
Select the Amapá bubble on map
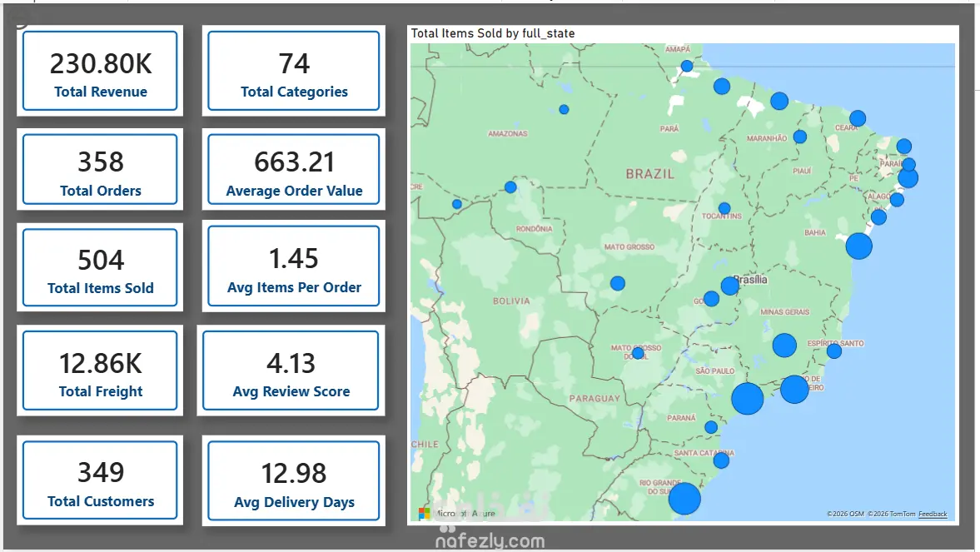click(x=687, y=66)
